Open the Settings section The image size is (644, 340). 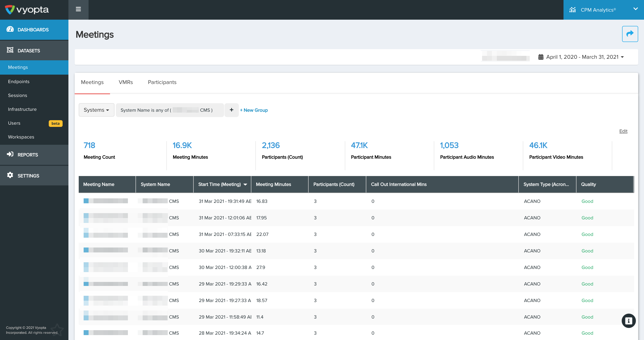pyautogui.click(x=34, y=176)
